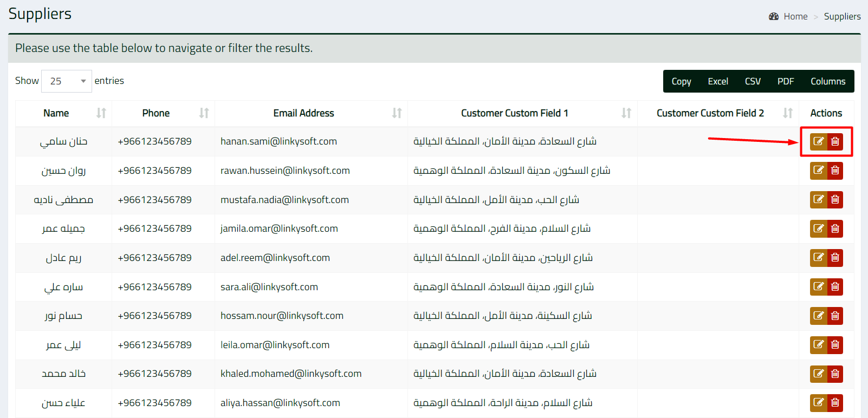
Task: Delete supplier adel.reem@linkysoft.com
Action: (835, 258)
